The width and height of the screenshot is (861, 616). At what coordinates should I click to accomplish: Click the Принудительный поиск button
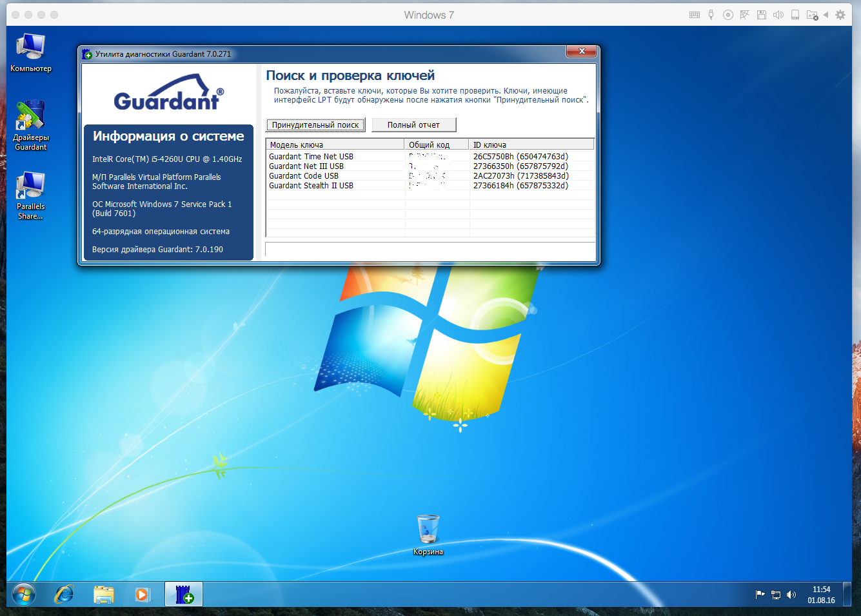click(315, 125)
